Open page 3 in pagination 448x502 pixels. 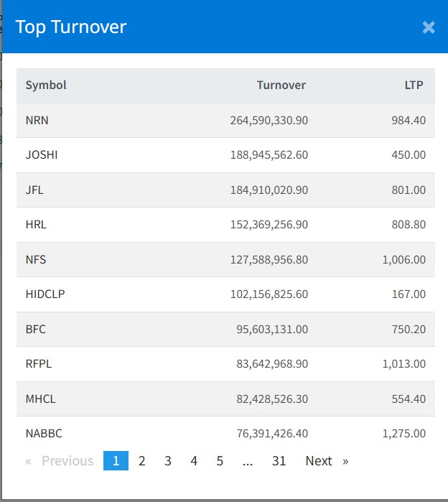(168, 461)
